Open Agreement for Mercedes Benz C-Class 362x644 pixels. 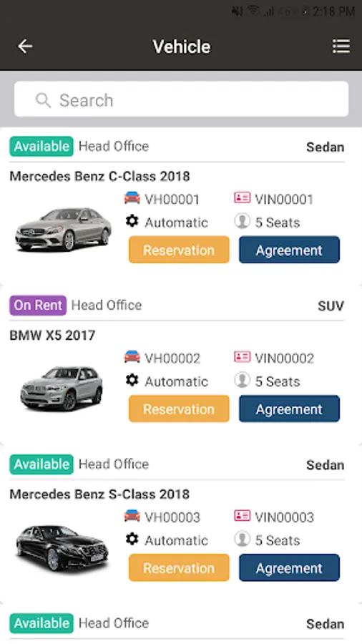[x=289, y=250]
